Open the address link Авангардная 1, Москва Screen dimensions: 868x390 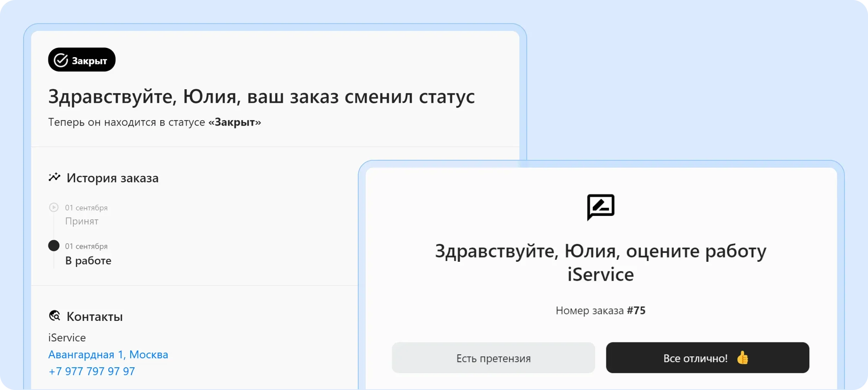point(108,354)
